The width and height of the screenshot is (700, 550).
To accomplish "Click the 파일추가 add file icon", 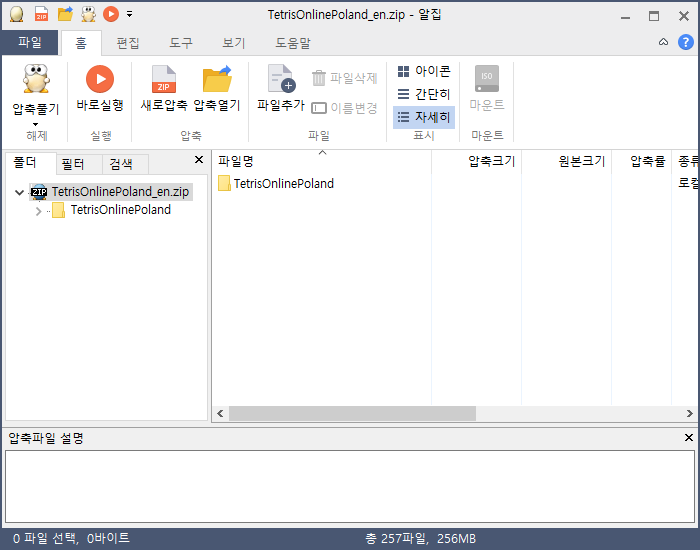I will tap(280, 78).
